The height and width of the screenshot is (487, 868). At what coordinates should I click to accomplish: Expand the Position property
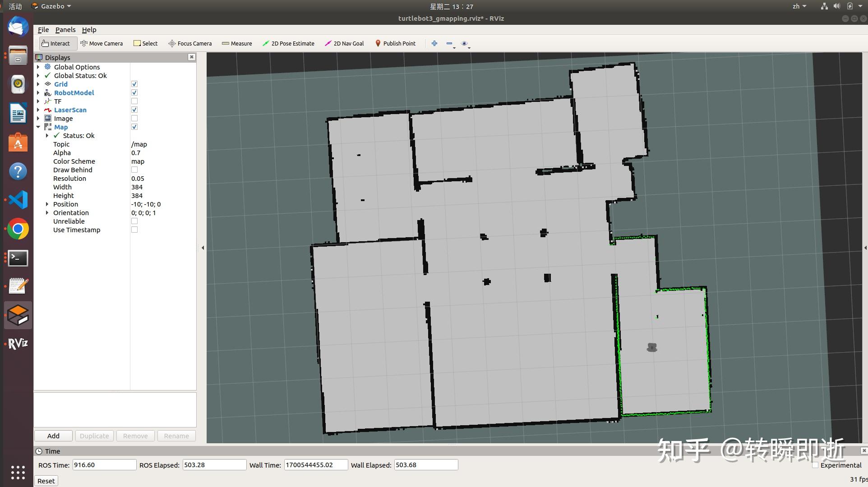coord(47,204)
